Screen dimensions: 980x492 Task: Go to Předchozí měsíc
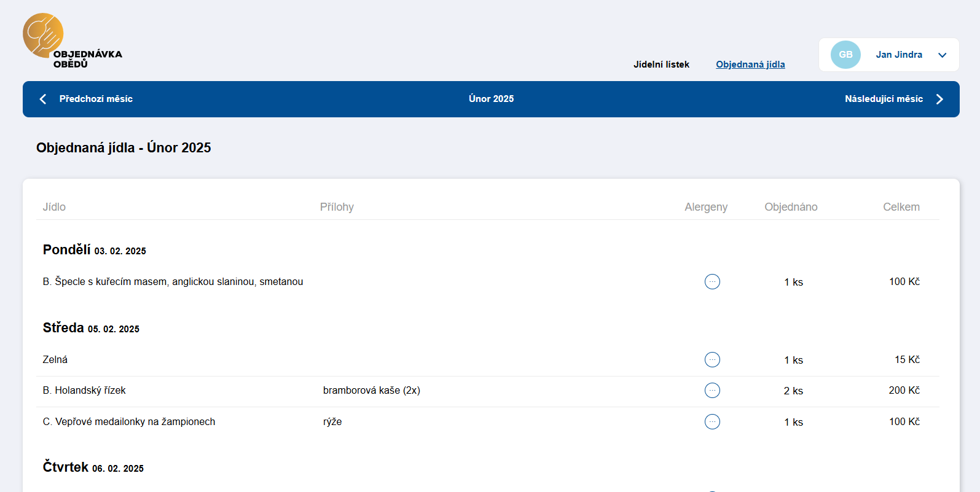(x=96, y=99)
